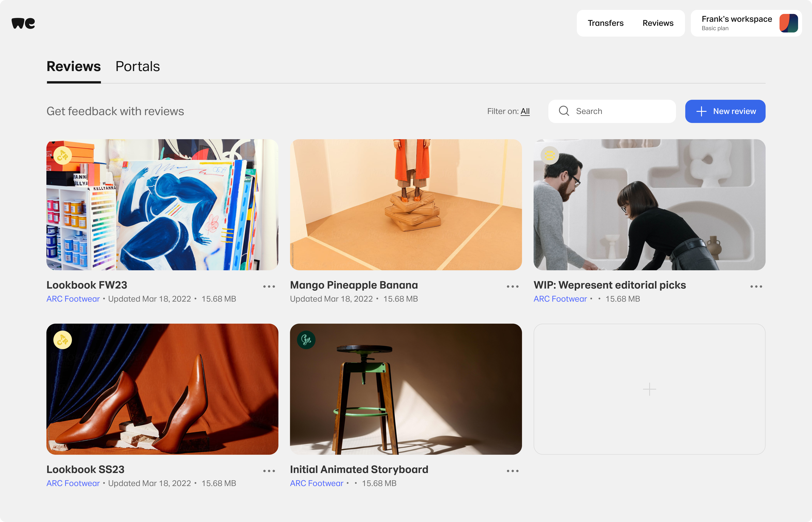Click the badge on WIP Wepresent thumbnail
The image size is (812, 522).
[x=549, y=156]
